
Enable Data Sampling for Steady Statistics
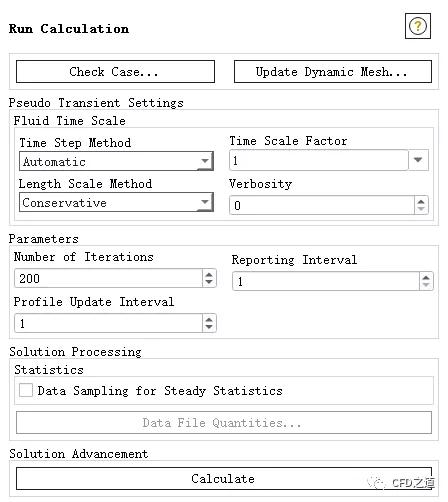click(26, 390)
